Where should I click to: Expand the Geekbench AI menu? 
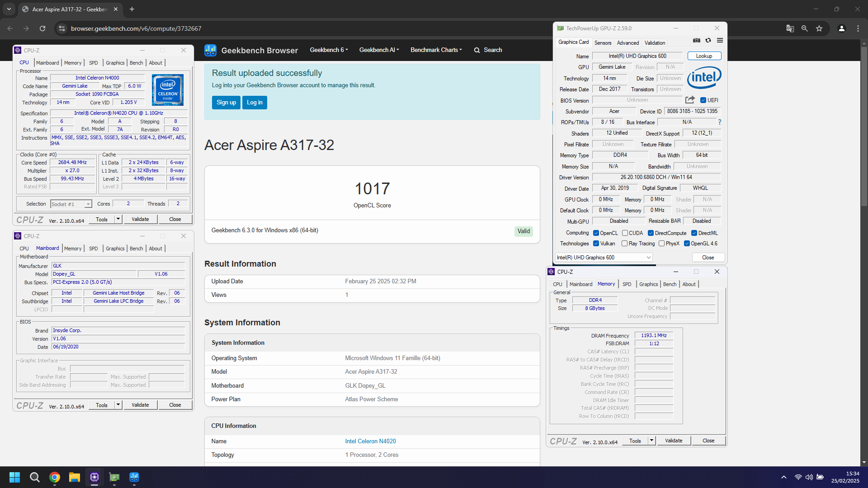[x=379, y=50]
